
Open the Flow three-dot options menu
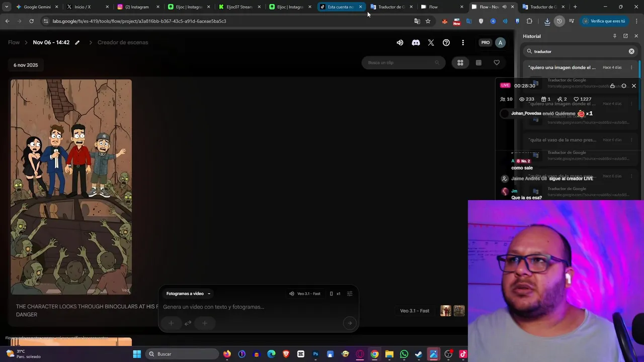point(463,43)
